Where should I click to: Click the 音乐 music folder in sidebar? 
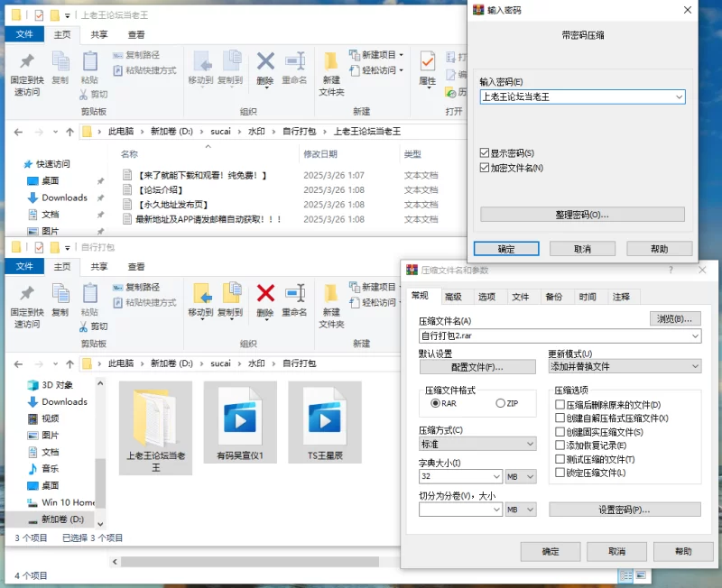tap(50, 469)
